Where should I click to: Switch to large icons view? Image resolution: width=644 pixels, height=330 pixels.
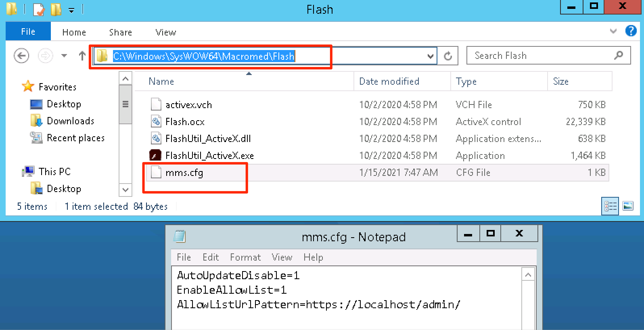click(628, 206)
